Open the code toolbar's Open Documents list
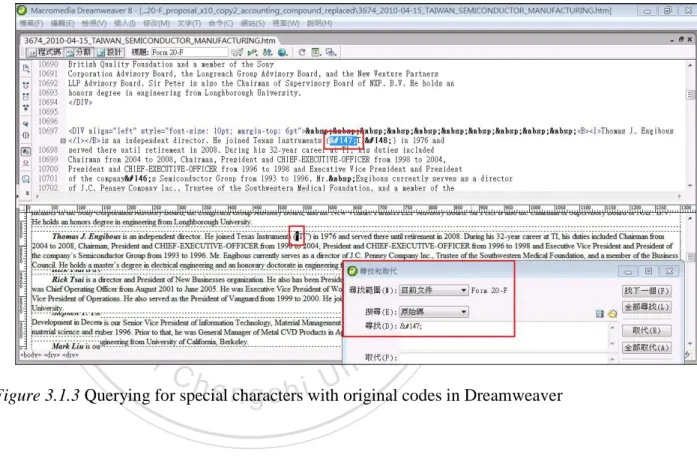 [x=26, y=68]
